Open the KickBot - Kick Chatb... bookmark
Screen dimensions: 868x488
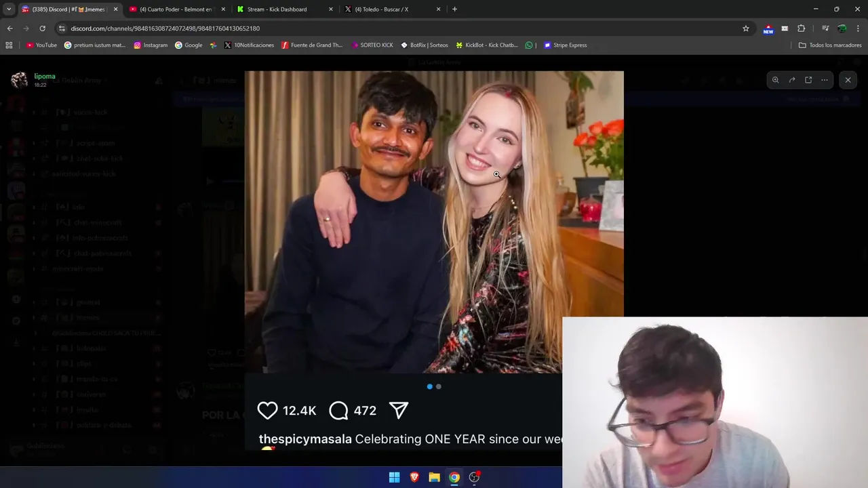tap(487, 45)
